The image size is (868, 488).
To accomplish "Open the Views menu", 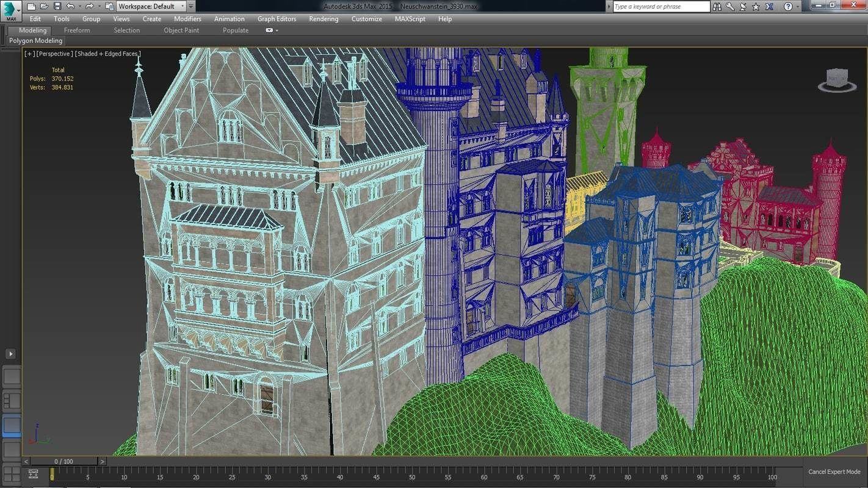I will click(x=121, y=19).
